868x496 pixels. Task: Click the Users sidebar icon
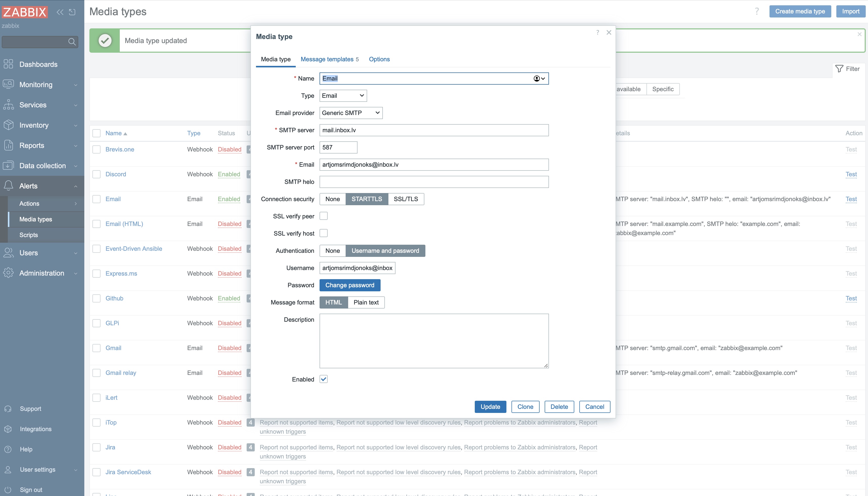coord(8,252)
